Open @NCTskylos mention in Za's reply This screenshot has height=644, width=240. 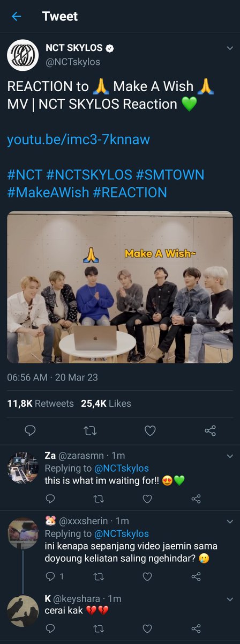(122, 468)
